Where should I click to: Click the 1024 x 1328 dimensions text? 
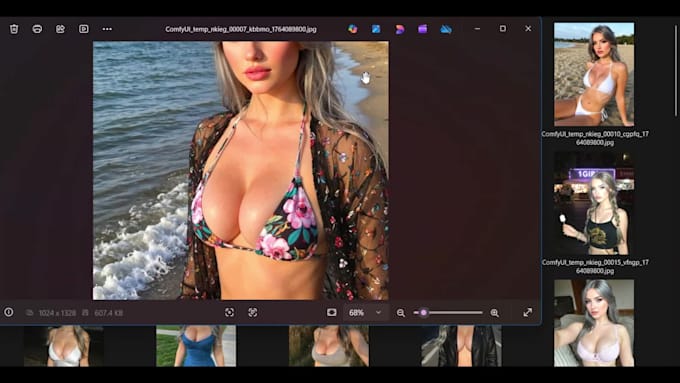pyautogui.click(x=57, y=313)
